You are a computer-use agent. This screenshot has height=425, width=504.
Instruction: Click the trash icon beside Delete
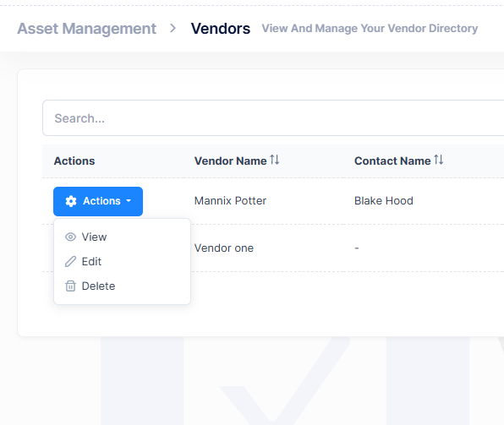click(70, 286)
